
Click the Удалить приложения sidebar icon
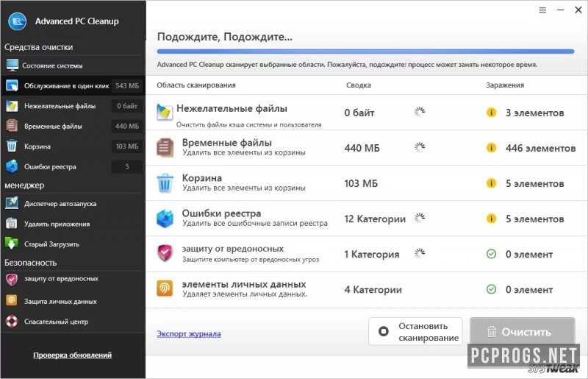point(12,224)
